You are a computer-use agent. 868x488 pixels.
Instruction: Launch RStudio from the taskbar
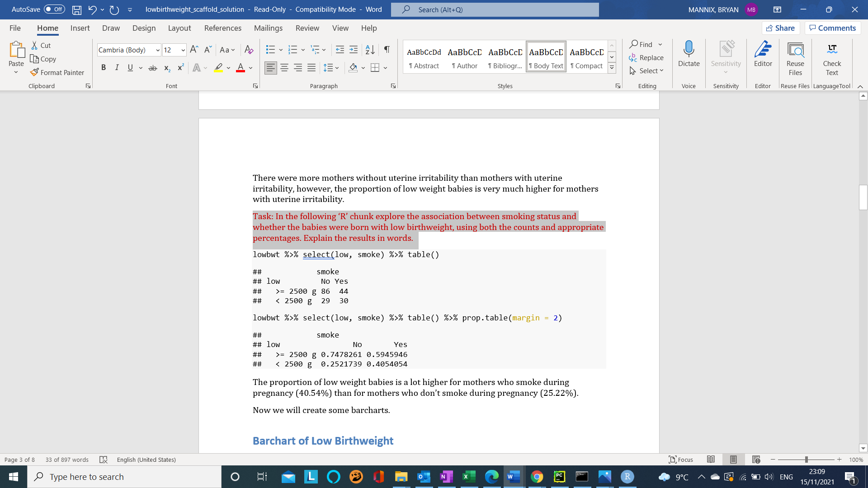tap(627, 477)
